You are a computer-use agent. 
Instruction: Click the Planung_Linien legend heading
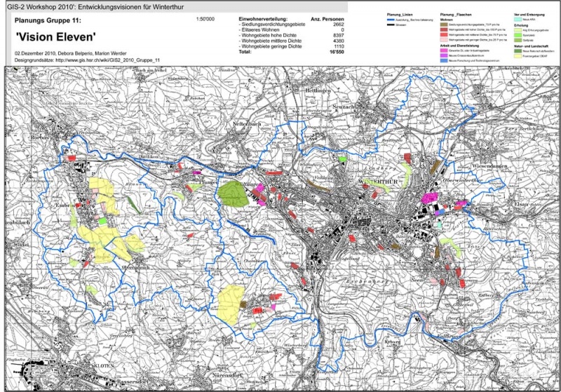(x=396, y=15)
